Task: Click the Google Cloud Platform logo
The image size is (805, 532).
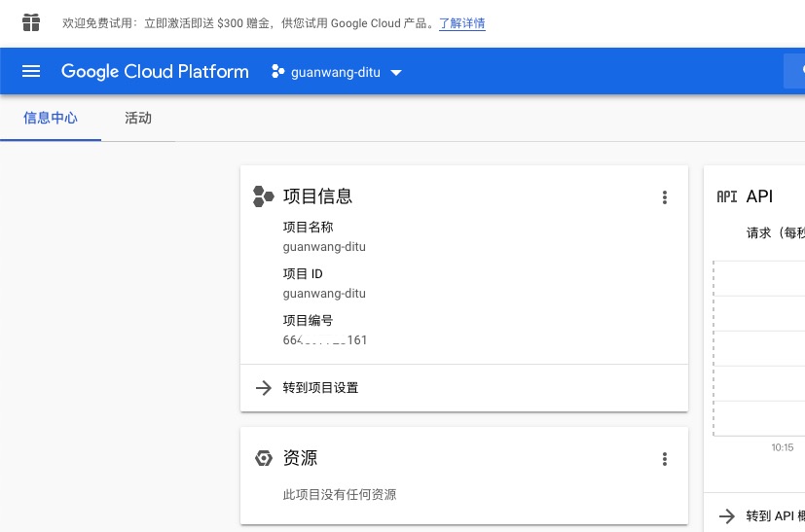Action: pos(155,71)
